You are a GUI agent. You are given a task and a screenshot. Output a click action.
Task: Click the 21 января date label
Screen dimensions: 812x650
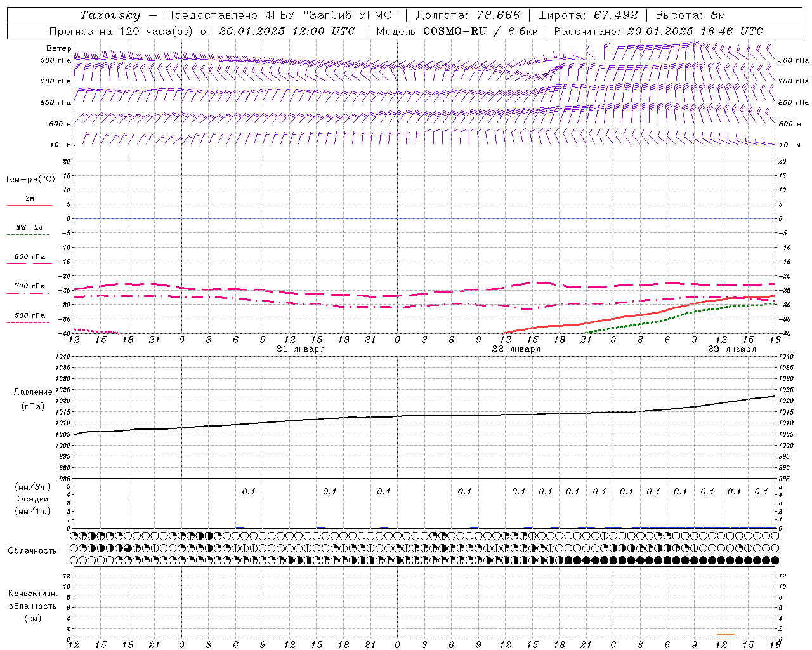tap(301, 349)
